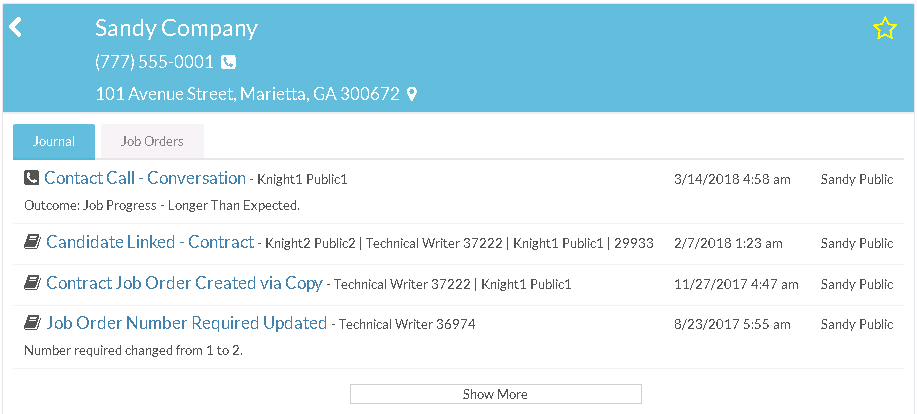
Task: Open Contract Job Order Created via Copy
Action: pos(184,283)
